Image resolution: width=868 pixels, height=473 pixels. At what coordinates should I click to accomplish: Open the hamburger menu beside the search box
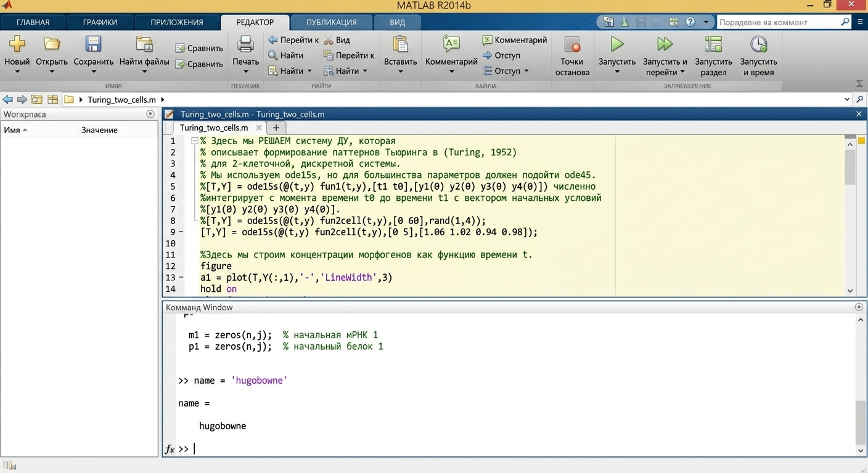(x=861, y=22)
